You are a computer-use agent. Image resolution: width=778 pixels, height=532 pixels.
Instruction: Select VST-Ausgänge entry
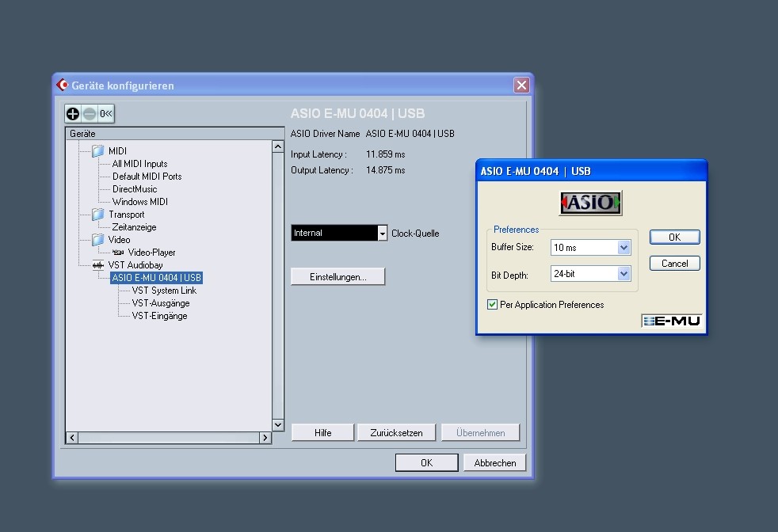click(161, 303)
